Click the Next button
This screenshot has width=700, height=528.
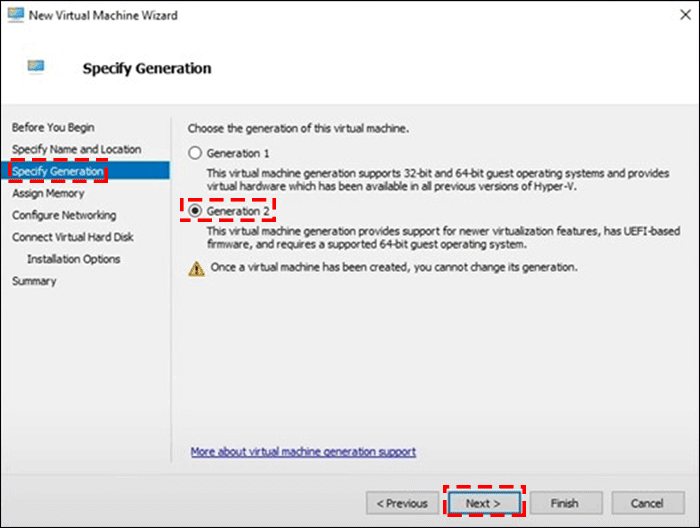click(484, 502)
